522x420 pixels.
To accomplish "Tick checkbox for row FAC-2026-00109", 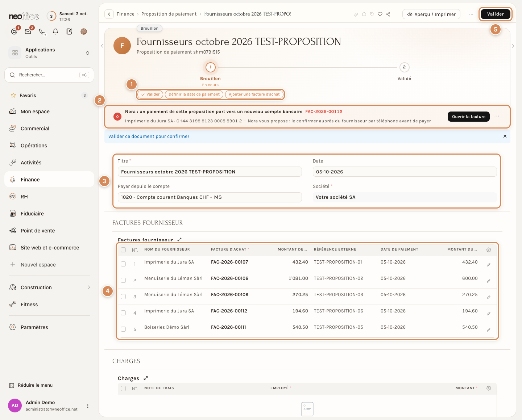I will pyautogui.click(x=123, y=297).
